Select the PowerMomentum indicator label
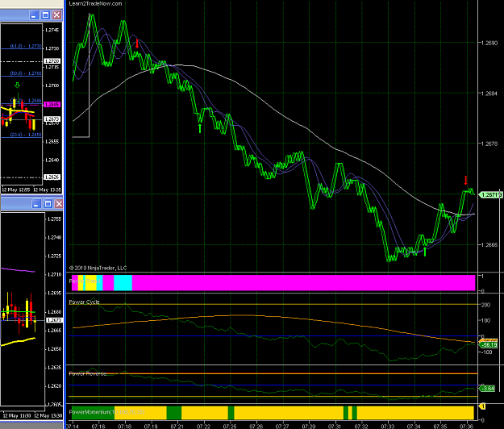 click(x=106, y=412)
